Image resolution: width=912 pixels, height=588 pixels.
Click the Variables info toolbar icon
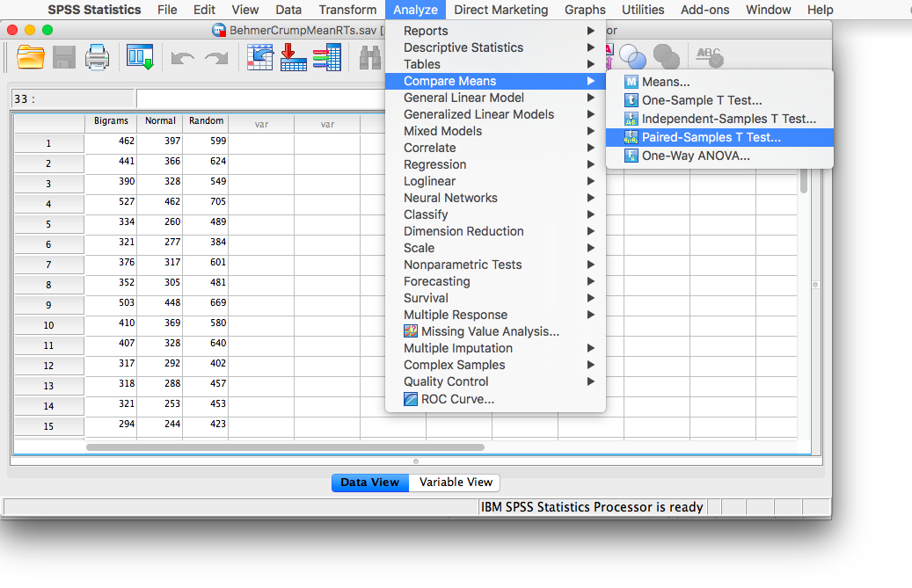click(327, 57)
